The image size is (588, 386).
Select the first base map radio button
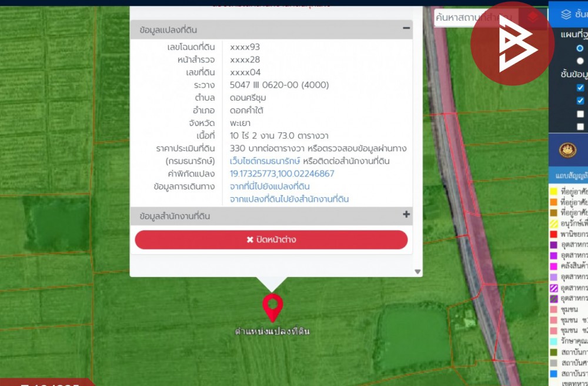580,48
